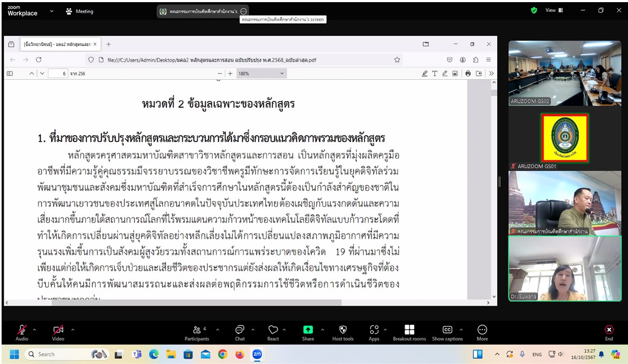This screenshot has width=628, height=364.
Task: Bookmark this page with the star
Action: (x=397, y=59)
